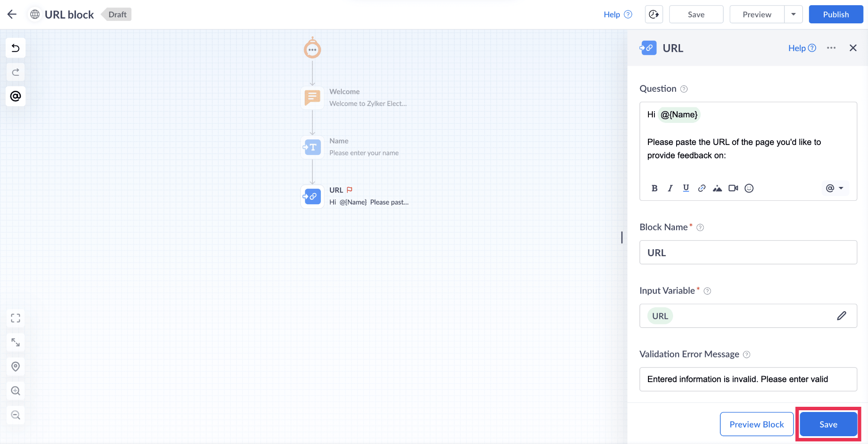Viewport: 868px width, 444px height.
Task: Select the URL block icon in flow
Action: click(x=312, y=196)
